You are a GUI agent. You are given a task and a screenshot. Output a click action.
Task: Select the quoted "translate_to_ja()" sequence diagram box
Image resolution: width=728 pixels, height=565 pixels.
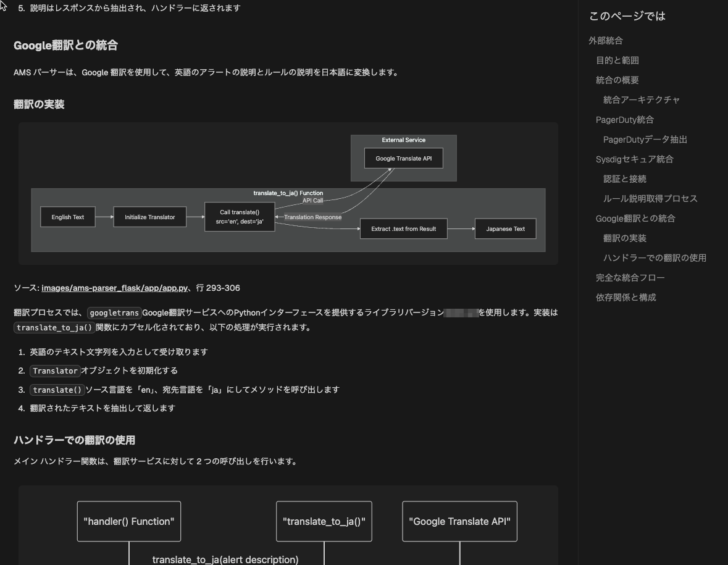(x=324, y=521)
